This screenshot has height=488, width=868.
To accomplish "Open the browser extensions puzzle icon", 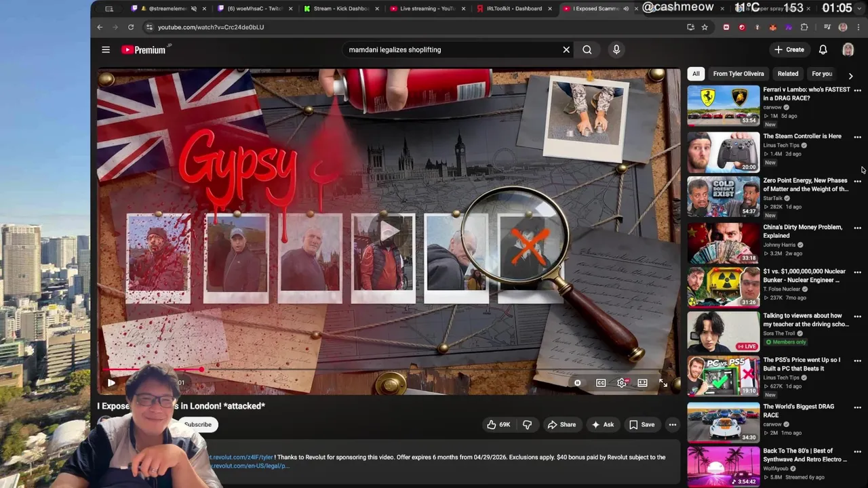I will click(804, 27).
